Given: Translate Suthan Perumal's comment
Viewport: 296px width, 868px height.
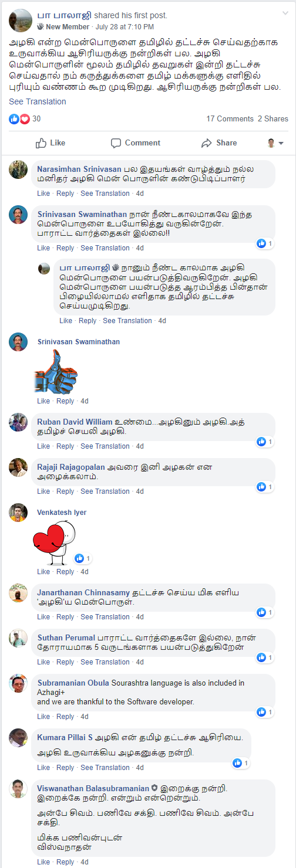Looking at the screenshot, I should (x=105, y=662).
